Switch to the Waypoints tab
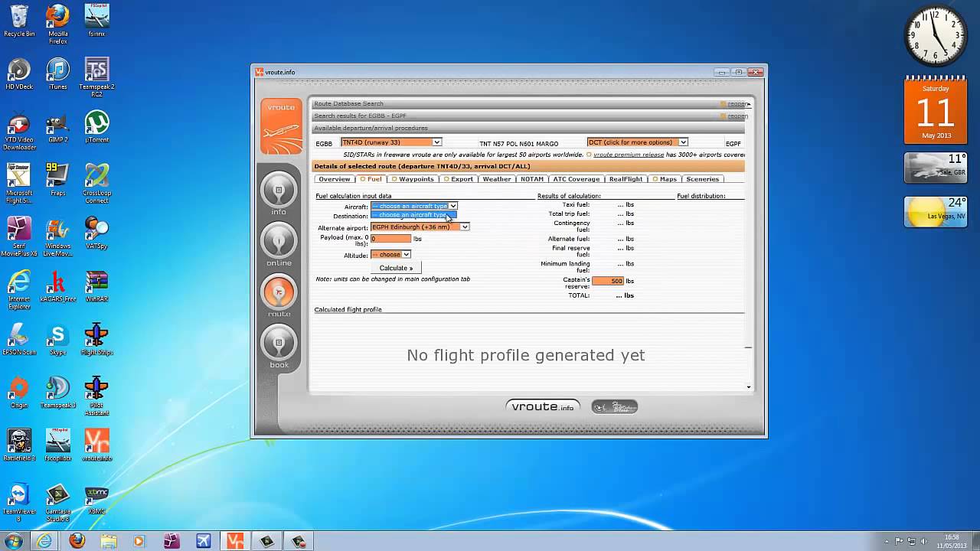This screenshot has width=980, height=551. [413, 179]
